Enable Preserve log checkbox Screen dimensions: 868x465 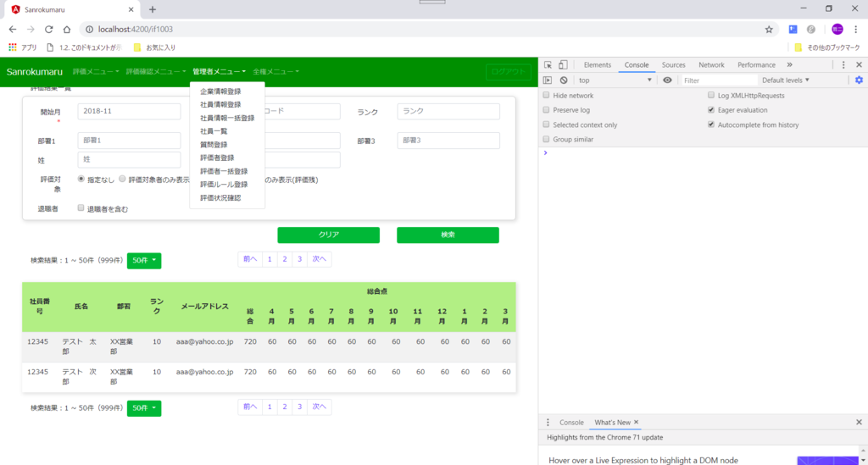point(547,109)
